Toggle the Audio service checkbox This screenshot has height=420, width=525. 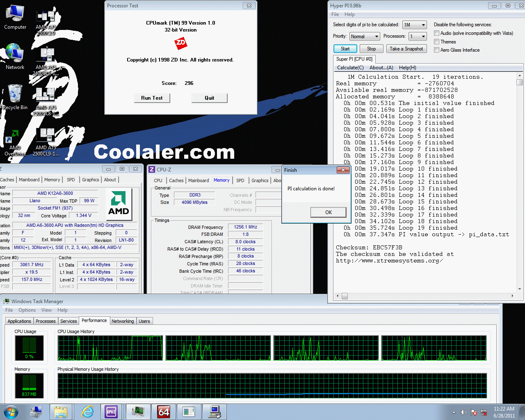[x=437, y=33]
